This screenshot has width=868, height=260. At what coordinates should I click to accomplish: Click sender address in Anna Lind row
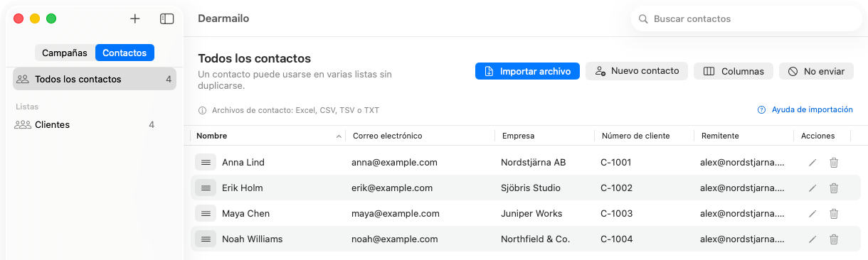coord(743,162)
